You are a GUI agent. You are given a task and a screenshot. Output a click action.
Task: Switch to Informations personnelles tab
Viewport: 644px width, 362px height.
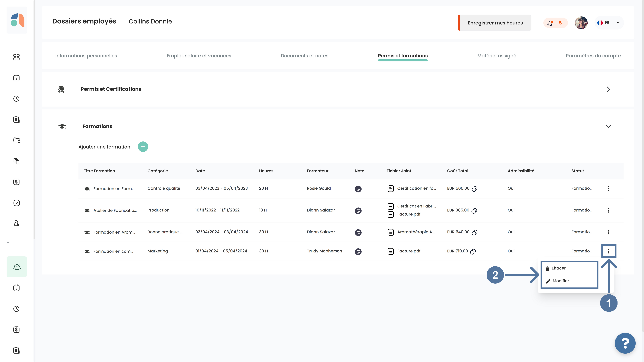click(x=86, y=56)
